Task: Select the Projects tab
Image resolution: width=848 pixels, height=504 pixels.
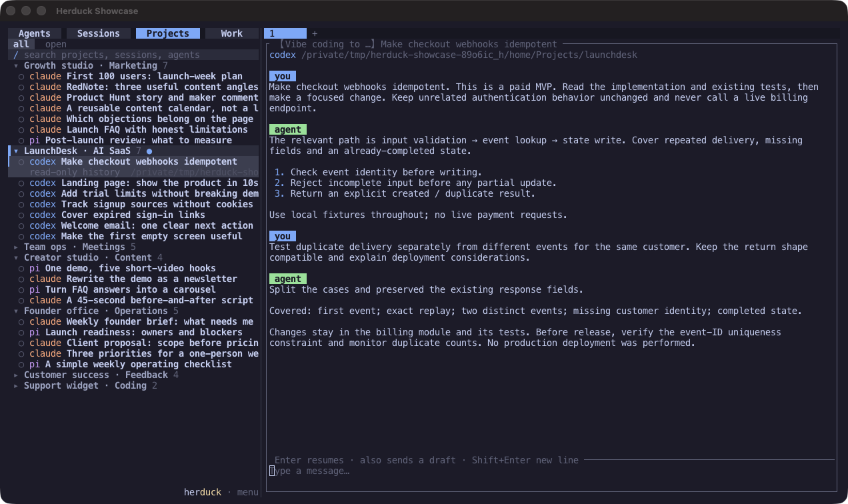Action: [x=167, y=33]
